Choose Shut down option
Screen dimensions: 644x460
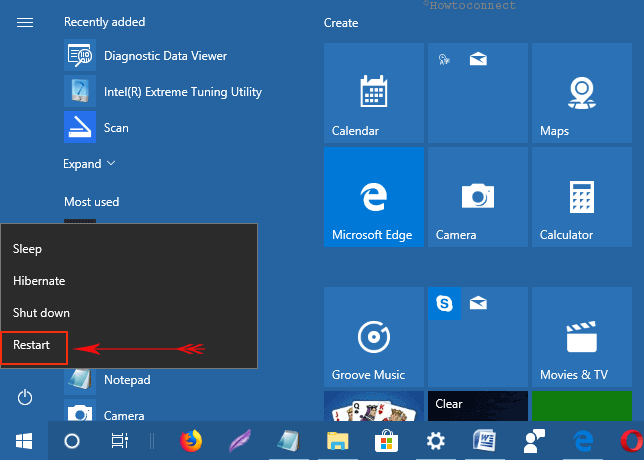[x=41, y=313]
